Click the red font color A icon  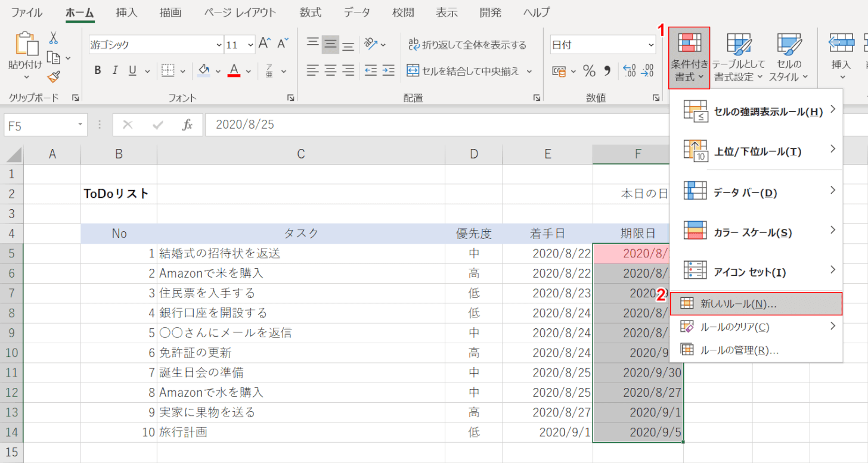point(234,71)
